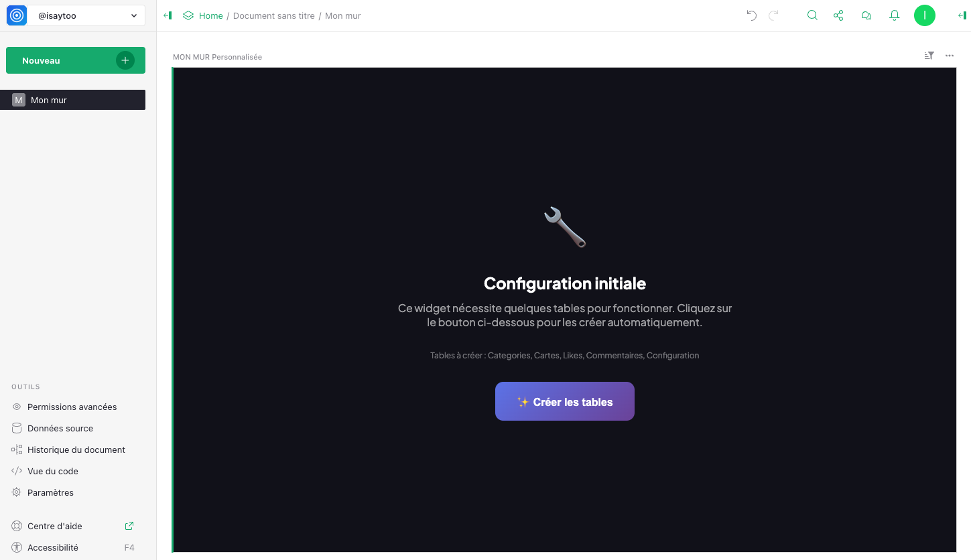This screenshot has width=971, height=560.
Task: Open Historique du document
Action: pos(76,449)
